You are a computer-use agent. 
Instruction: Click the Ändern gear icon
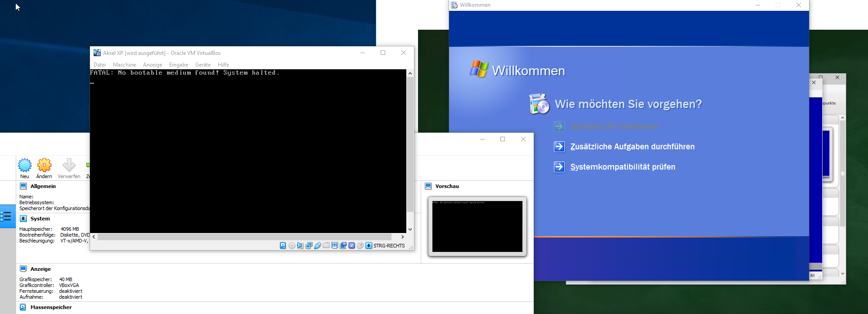point(44,165)
